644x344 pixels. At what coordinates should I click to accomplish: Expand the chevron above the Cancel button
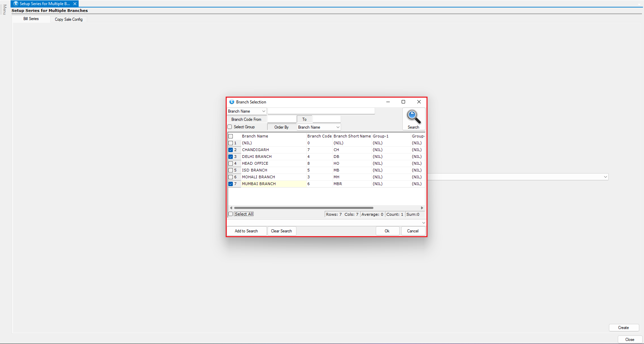coord(423,223)
